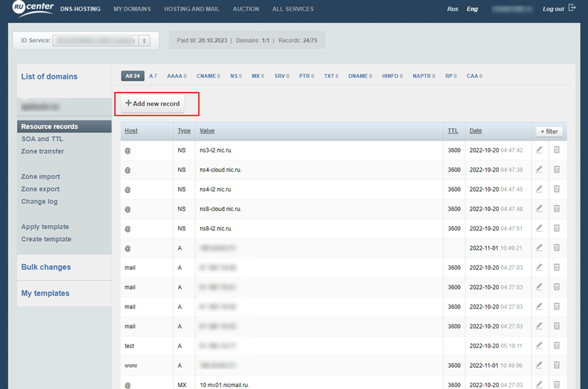Sort the table by TTL column
Screen dimensions: 588x389
453,131
